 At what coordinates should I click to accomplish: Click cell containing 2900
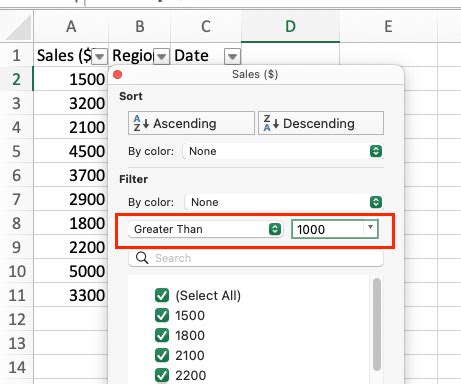(x=71, y=199)
